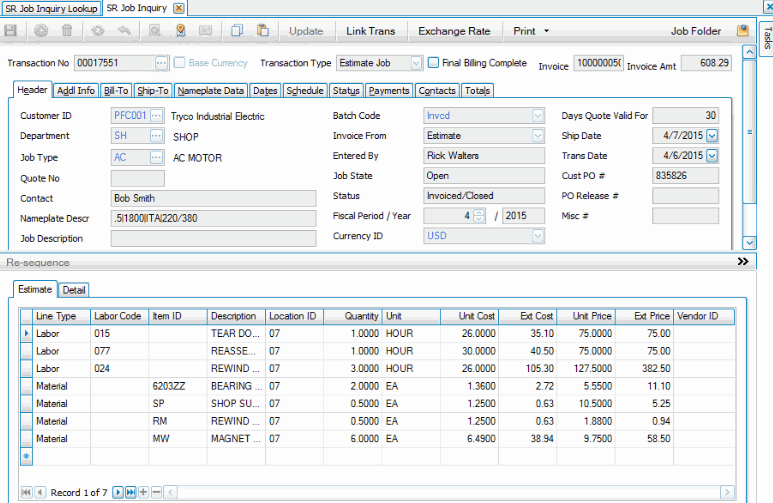Expand the Transaction Type dropdown
The height and width of the screenshot is (503, 773).
pos(417,63)
